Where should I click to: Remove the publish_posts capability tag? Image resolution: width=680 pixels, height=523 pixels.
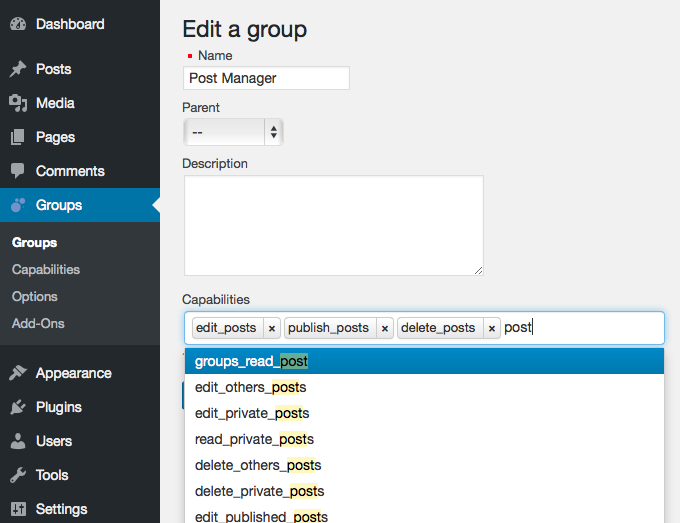click(x=385, y=328)
